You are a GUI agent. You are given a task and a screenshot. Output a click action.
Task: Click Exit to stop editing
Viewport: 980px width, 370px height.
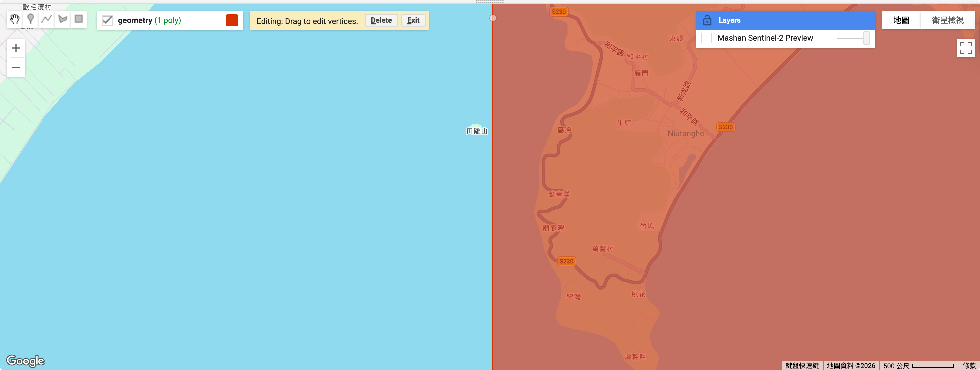[x=413, y=21]
